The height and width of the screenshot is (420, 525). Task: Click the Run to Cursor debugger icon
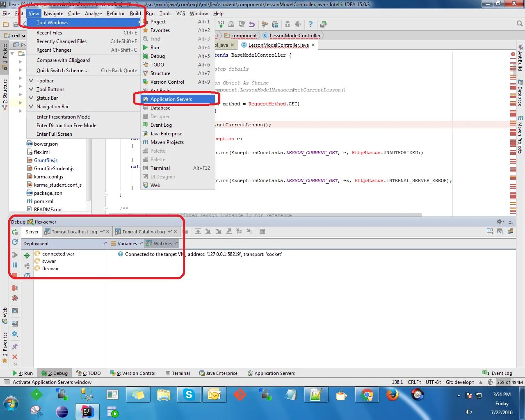click(249, 232)
